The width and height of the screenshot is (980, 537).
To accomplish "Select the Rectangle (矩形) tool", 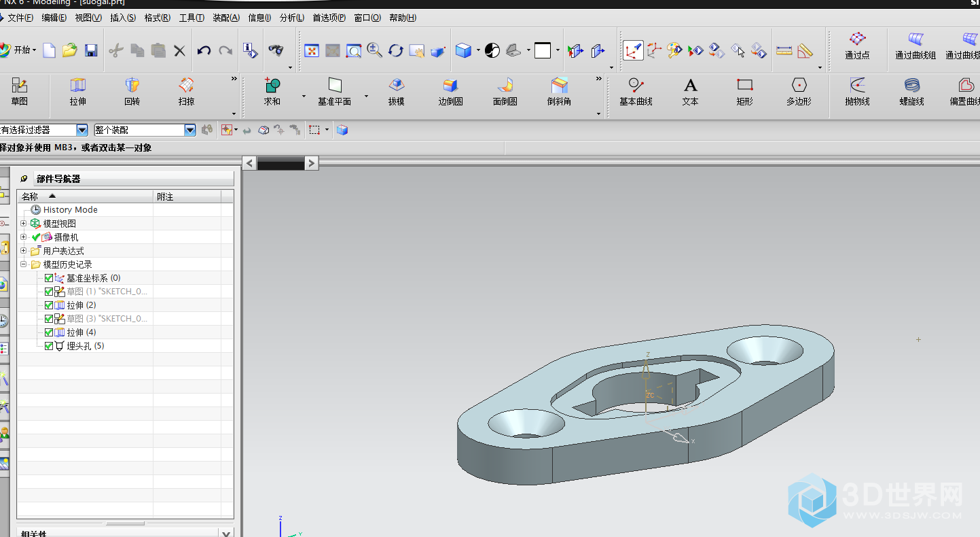I will (745, 92).
